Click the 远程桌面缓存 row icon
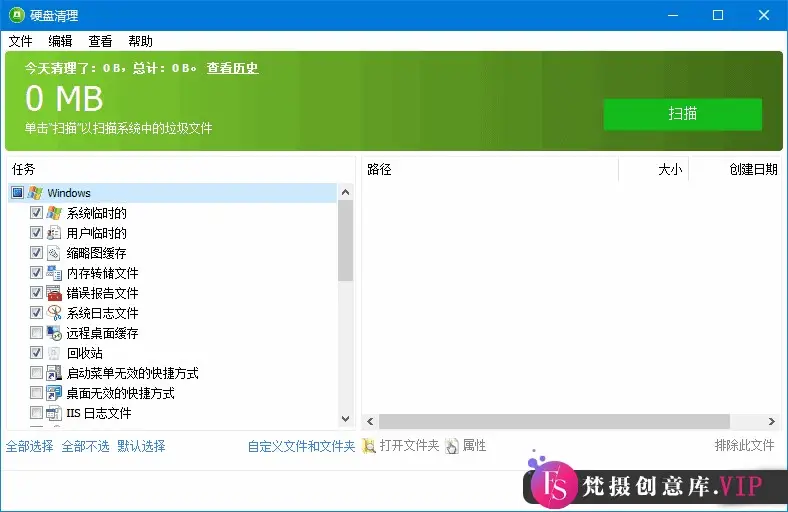Image resolution: width=788 pixels, height=512 pixels. tap(54, 333)
